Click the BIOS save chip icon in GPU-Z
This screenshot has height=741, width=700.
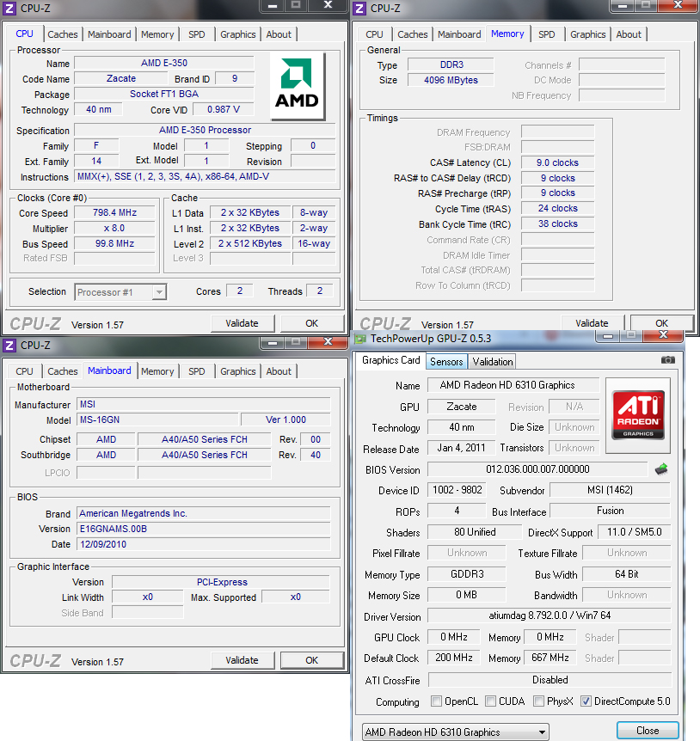pyautogui.click(x=661, y=469)
